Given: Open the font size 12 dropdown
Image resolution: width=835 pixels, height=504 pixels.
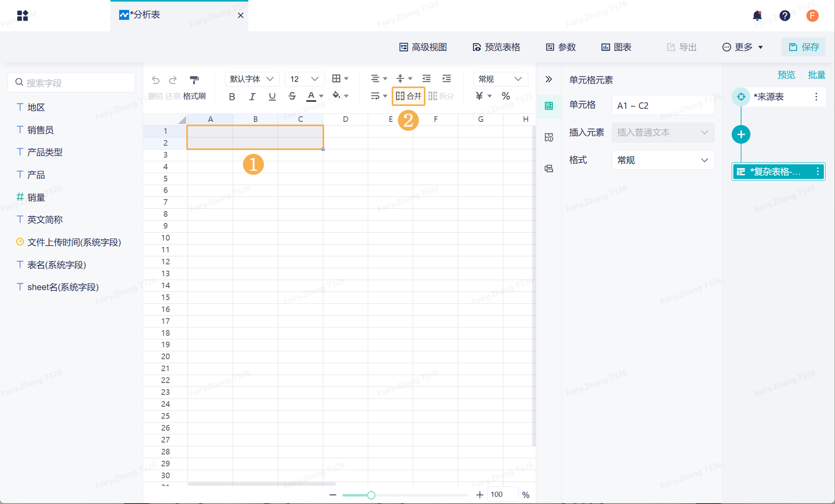Looking at the screenshot, I should [x=304, y=79].
